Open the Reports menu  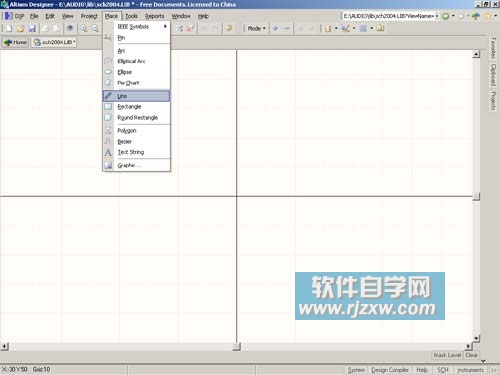click(154, 16)
